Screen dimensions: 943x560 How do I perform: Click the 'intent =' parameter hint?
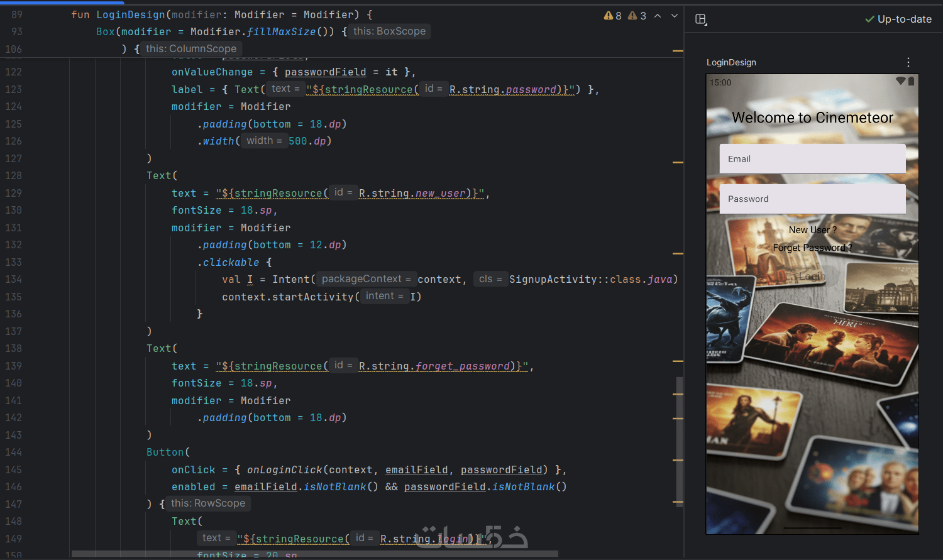384,296
